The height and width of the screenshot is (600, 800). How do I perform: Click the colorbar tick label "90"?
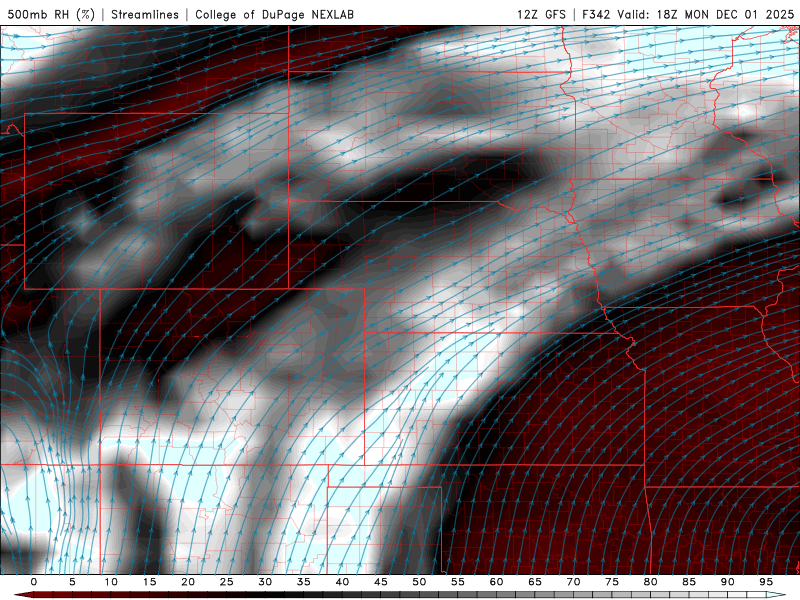[x=728, y=582]
